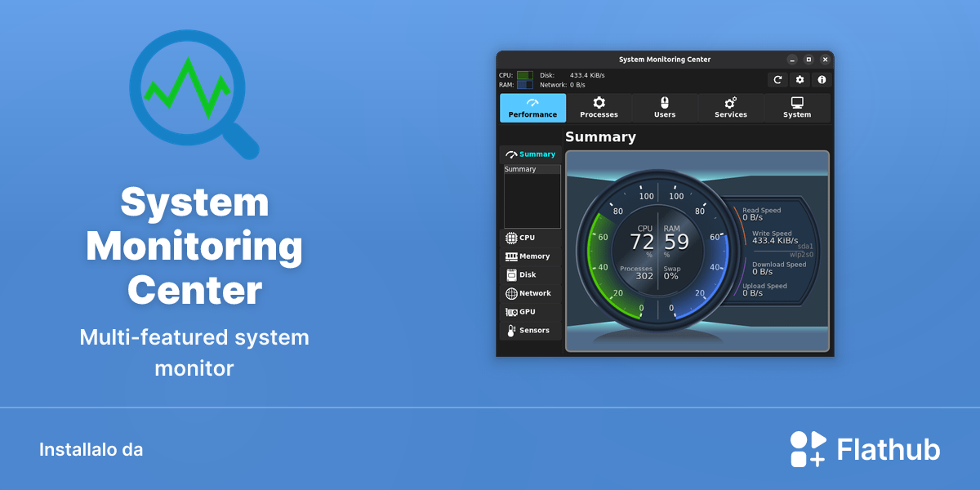The width and height of the screenshot is (980, 490).
Task: Click the Network globe icon in sidebar
Action: [511, 293]
